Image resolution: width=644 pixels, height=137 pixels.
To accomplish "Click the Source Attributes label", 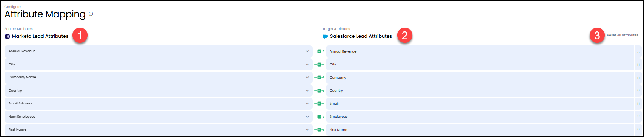I will [18, 29].
